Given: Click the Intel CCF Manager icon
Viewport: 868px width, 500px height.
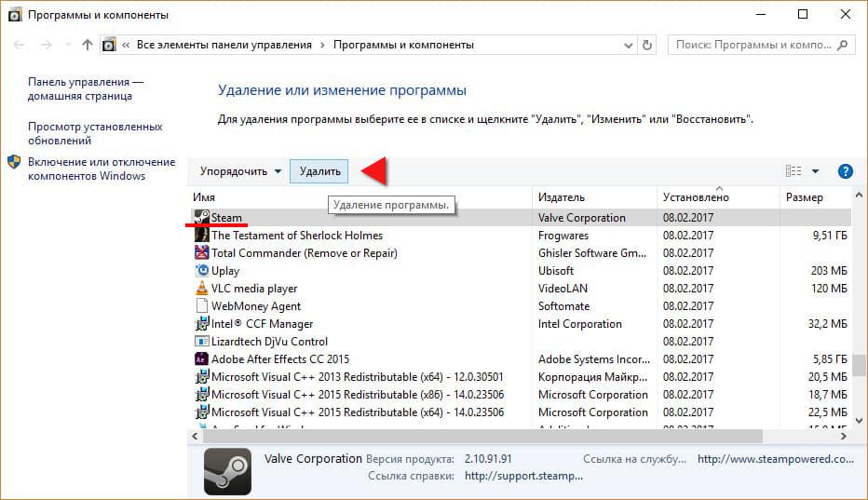Looking at the screenshot, I should point(201,323).
